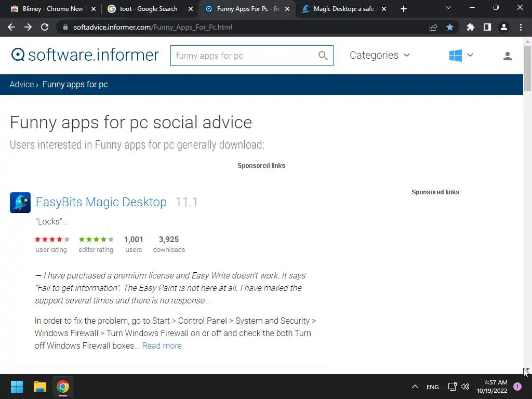This screenshot has width=532, height=399.
Task: Close the Blimey tab
Action: (94, 9)
